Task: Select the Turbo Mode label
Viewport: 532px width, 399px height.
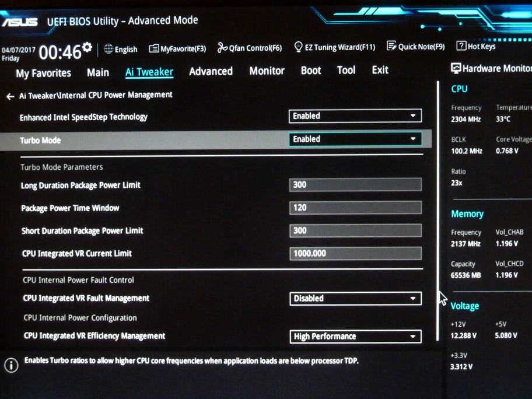Action: (x=40, y=141)
